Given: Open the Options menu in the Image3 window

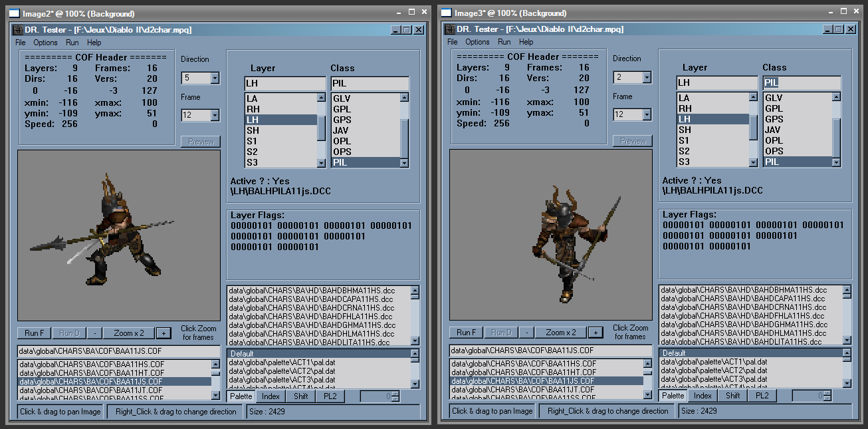Looking at the screenshot, I should tap(478, 42).
